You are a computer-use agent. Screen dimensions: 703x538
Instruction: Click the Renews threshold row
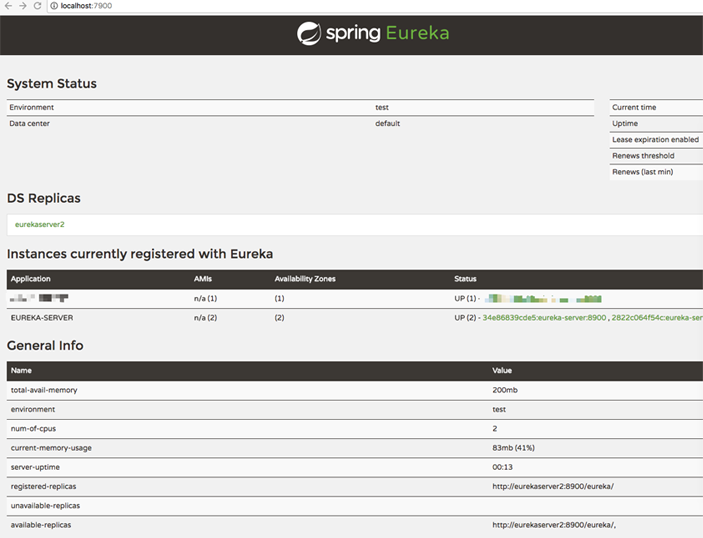[643, 156]
